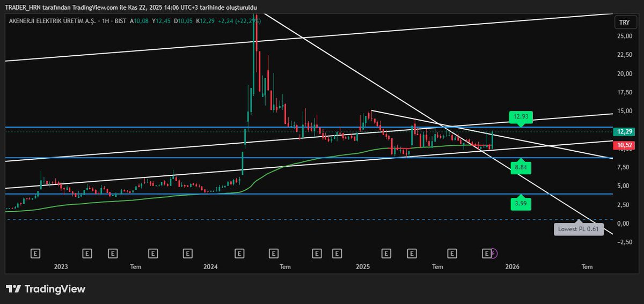This screenshot has height=304, width=644.
Task: Open the TRY currency selector
Action: pos(624,23)
